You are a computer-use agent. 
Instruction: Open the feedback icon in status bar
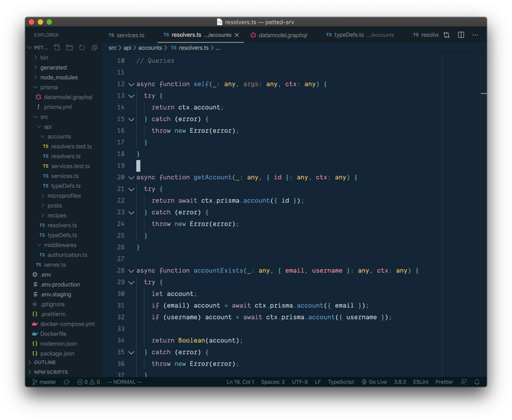pos(463,382)
